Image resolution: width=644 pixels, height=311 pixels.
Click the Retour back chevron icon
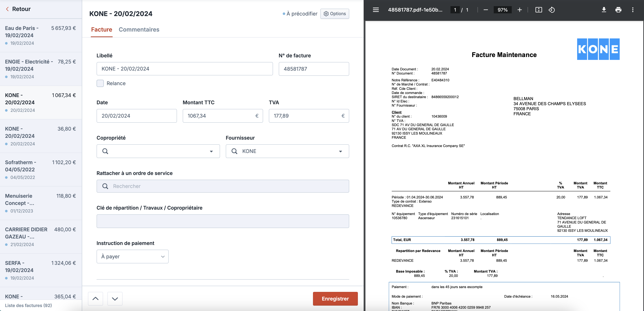click(x=7, y=9)
